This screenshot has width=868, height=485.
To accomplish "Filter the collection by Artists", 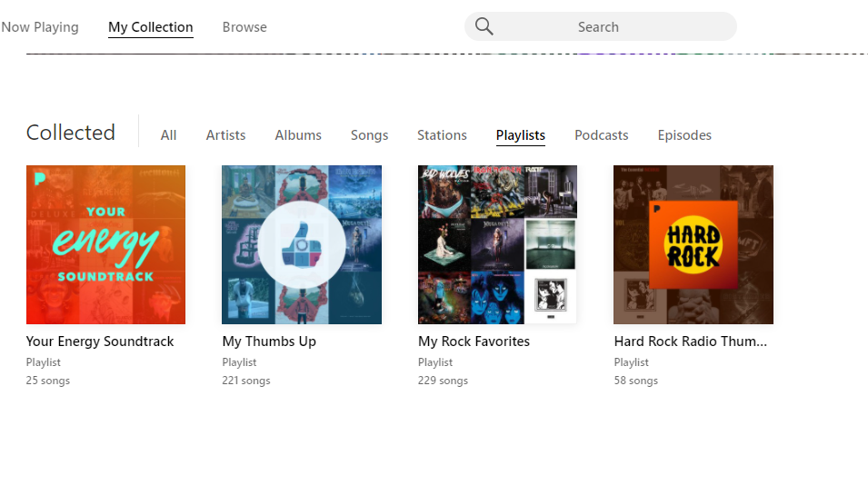I will tap(225, 135).
